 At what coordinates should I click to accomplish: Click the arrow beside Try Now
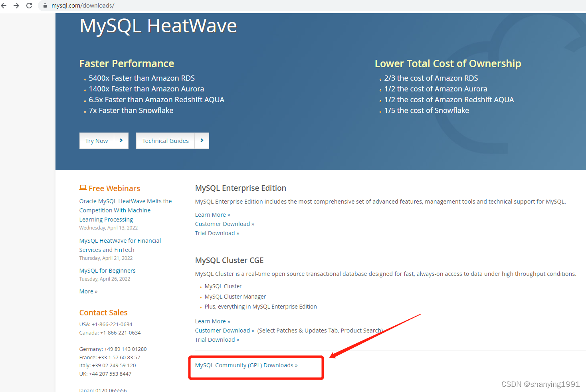coord(121,141)
